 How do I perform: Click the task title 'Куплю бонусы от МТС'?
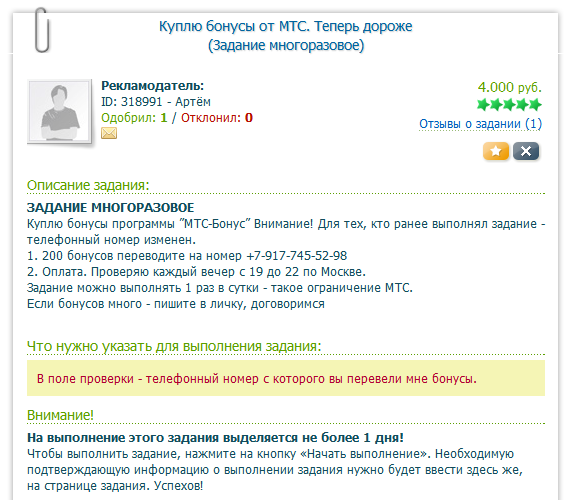pyautogui.click(x=286, y=26)
